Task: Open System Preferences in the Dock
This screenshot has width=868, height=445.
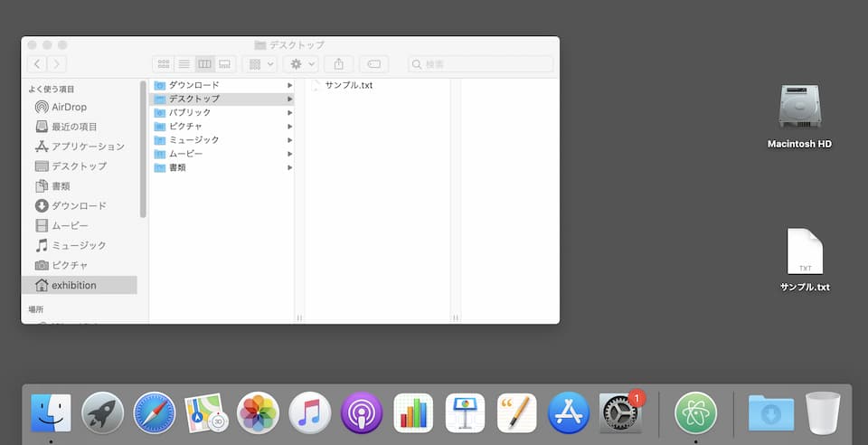Action: [x=620, y=413]
